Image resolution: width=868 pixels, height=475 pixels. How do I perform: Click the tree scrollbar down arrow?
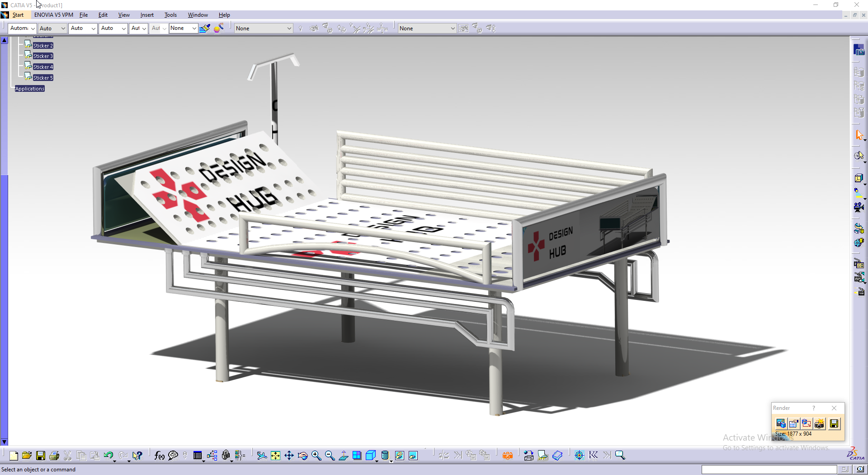coord(4,442)
